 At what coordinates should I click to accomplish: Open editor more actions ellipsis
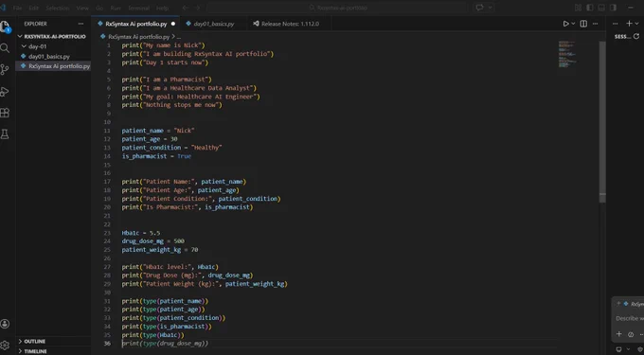coord(595,24)
